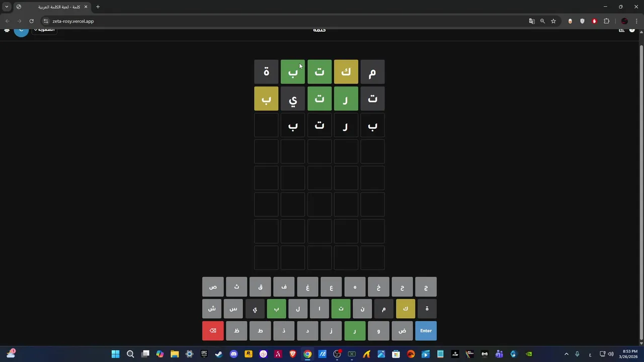Open Steam from the taskbar
The height and width of the screenshot is (362, 644).
[219, 354]
